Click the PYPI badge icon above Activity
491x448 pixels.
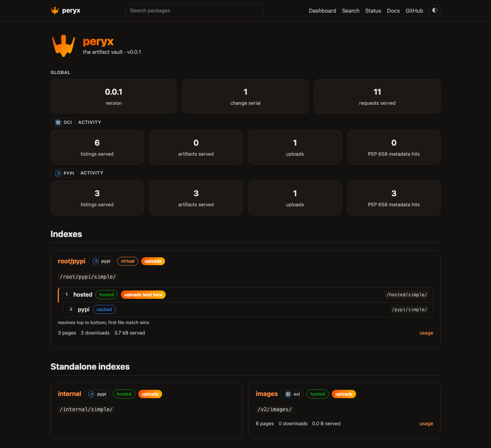[x=58, y=173]
